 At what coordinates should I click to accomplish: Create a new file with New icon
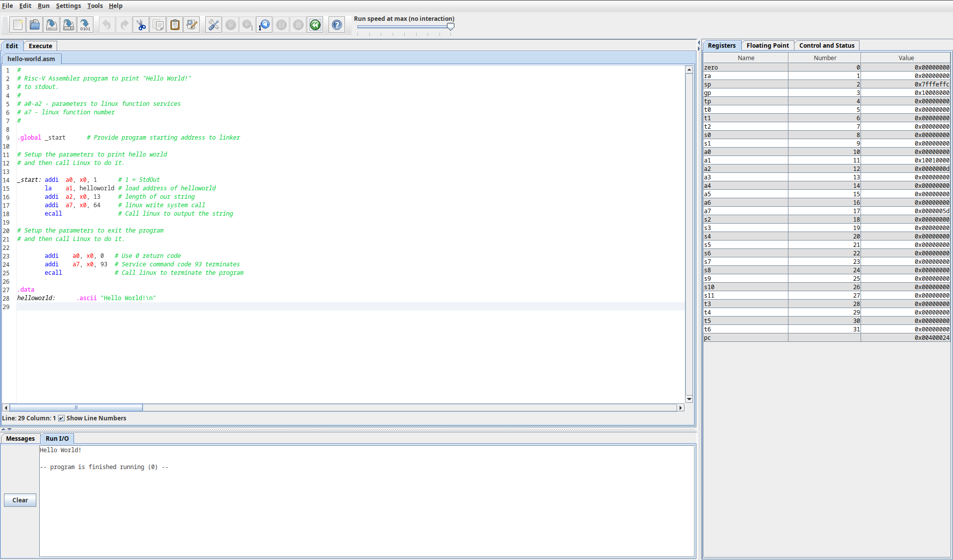click(x=18, y=25)
